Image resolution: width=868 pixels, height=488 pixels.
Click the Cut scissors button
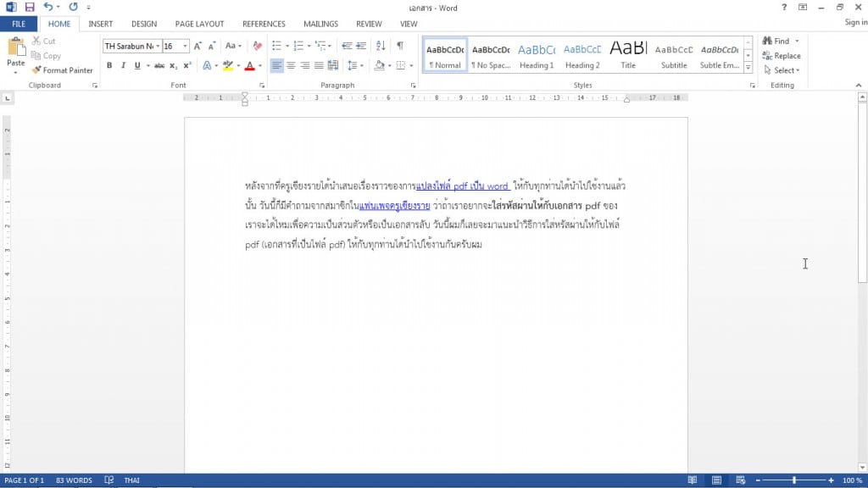(x=44, y=41)
